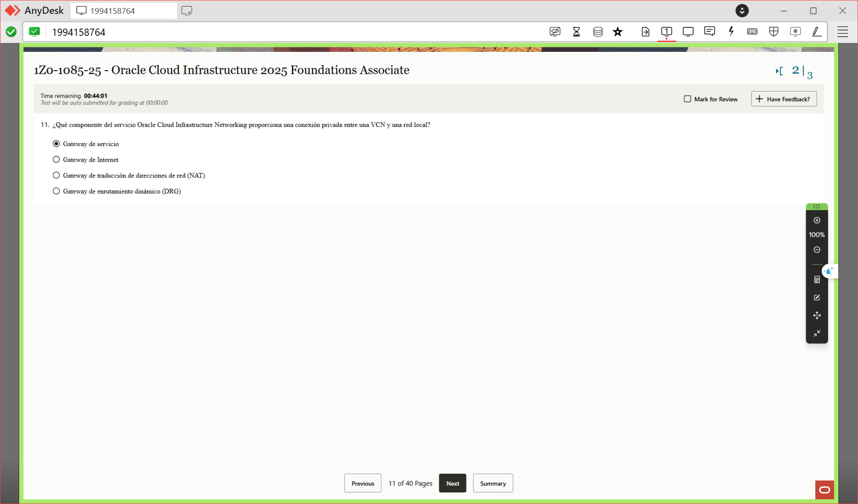Choose the Gateway de enrutamiento dinámico (DRG) answer
Image resolution: width=858 pixels, height=504 pixels.
(x=56, y=191)
